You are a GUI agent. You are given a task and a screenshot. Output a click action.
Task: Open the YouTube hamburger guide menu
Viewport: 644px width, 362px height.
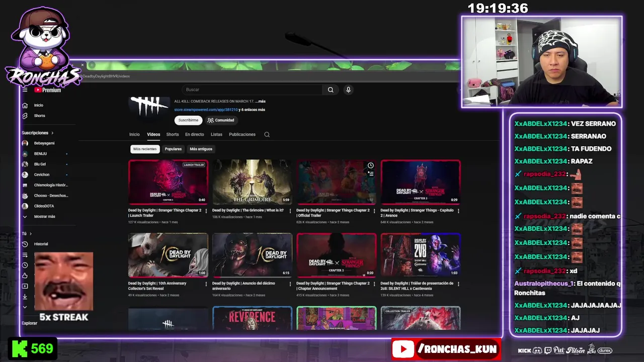[x=25, y=90]
